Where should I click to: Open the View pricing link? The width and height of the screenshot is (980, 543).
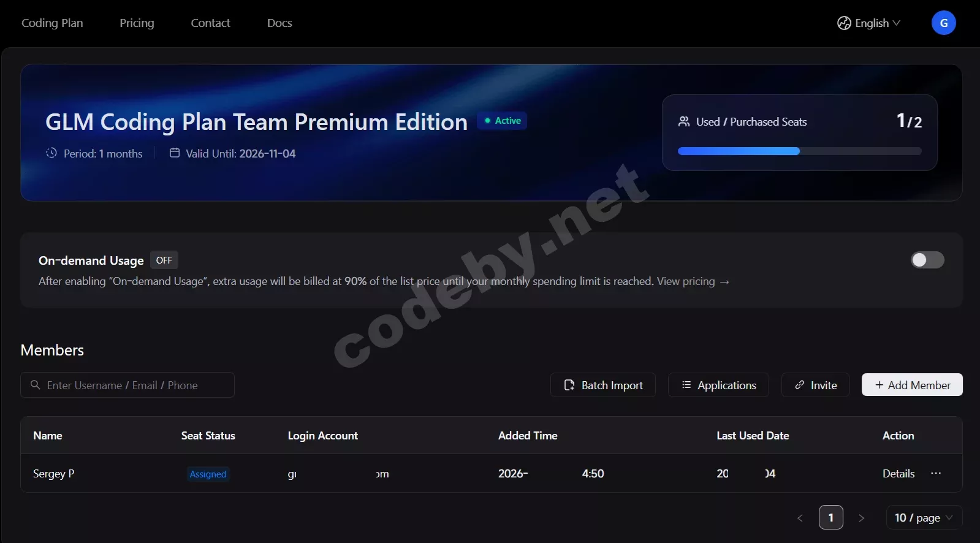[x=693, y=281]
